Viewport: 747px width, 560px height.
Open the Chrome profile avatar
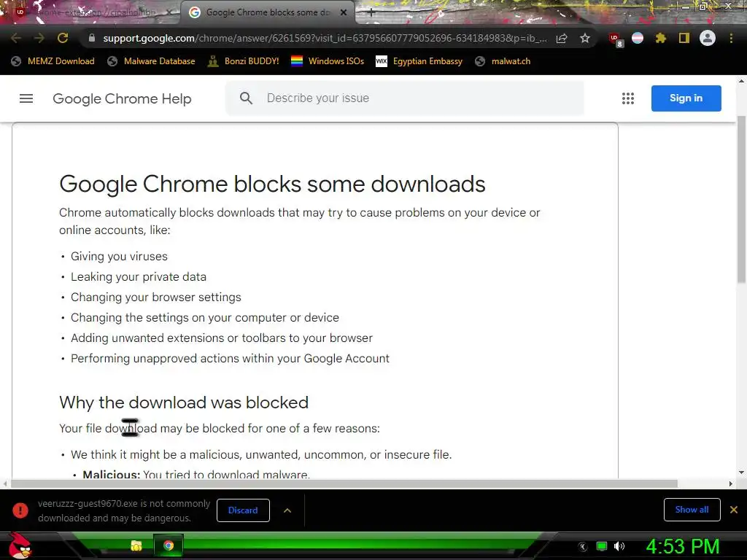[708, 38]
